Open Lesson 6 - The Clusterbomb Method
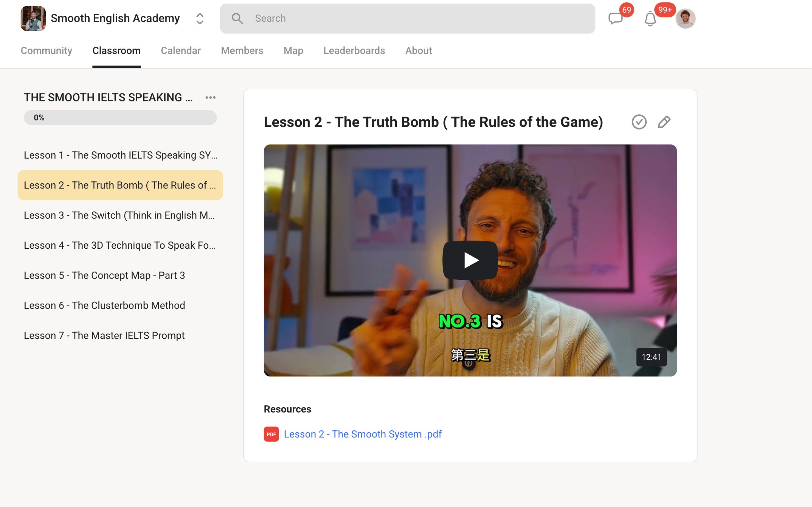The width and height of the screenshot is (812, 507). tap(104, 306)
